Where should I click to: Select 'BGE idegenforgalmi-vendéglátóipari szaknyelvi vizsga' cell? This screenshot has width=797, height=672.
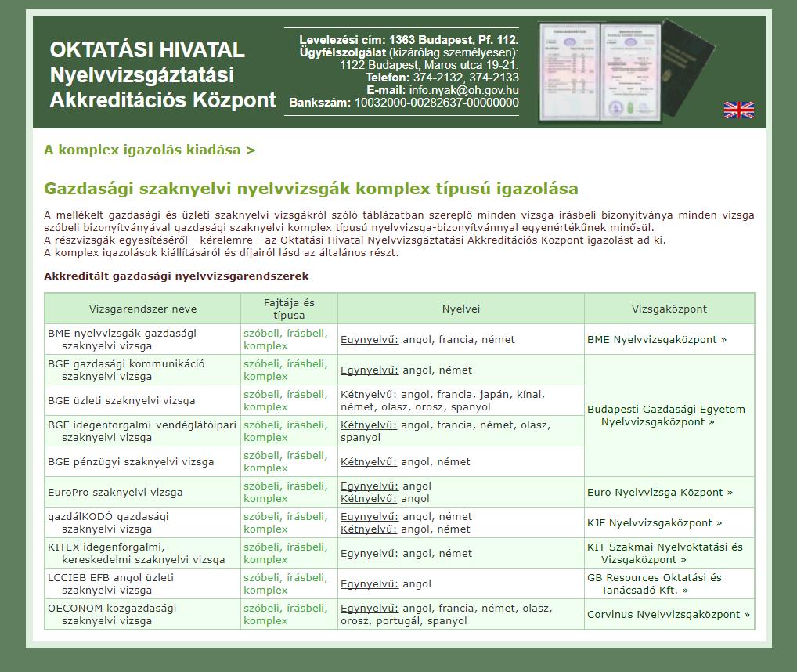click(142, 431)
